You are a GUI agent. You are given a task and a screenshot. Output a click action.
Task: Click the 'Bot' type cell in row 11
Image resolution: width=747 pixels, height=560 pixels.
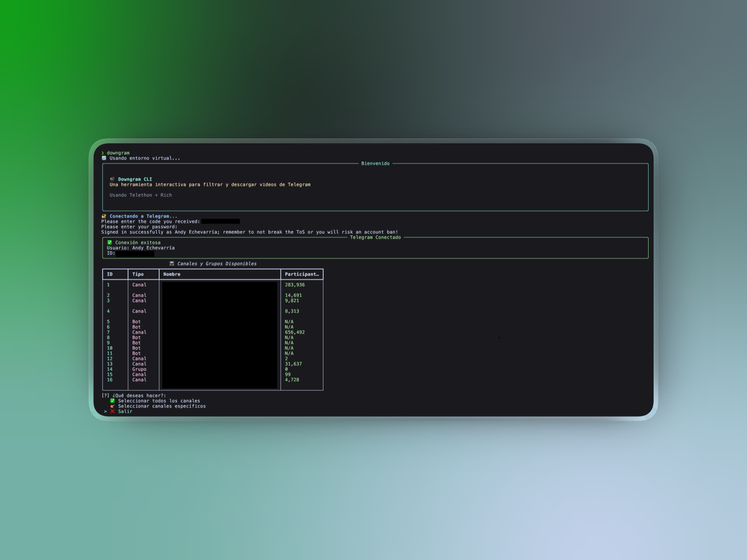point(137,353)
